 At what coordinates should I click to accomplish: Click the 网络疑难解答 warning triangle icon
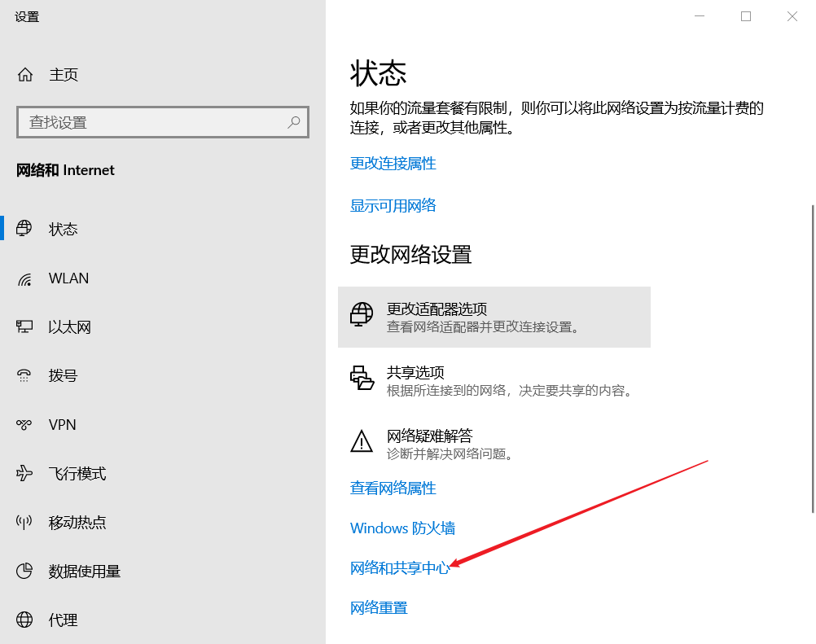[362, 441]
